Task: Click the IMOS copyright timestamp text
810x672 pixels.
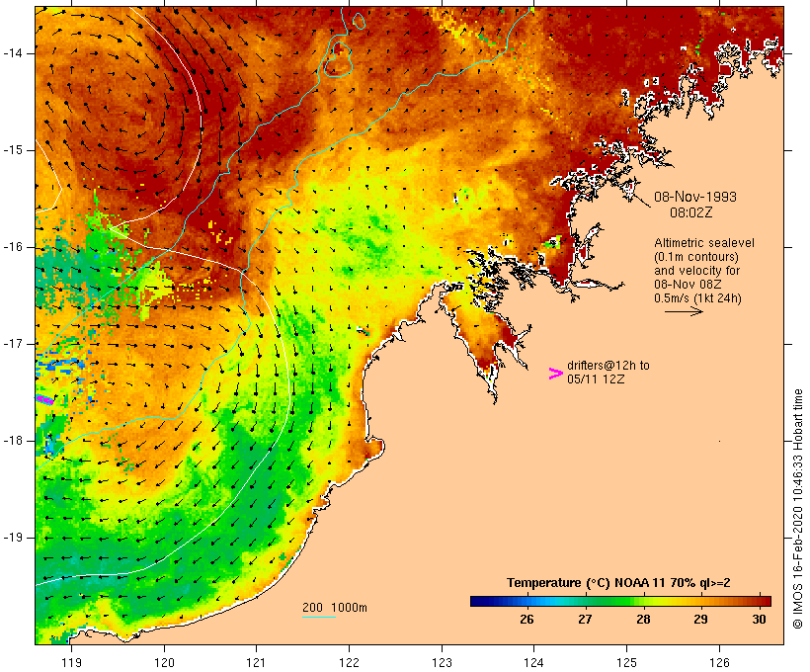Action: (x=797, y=509)
